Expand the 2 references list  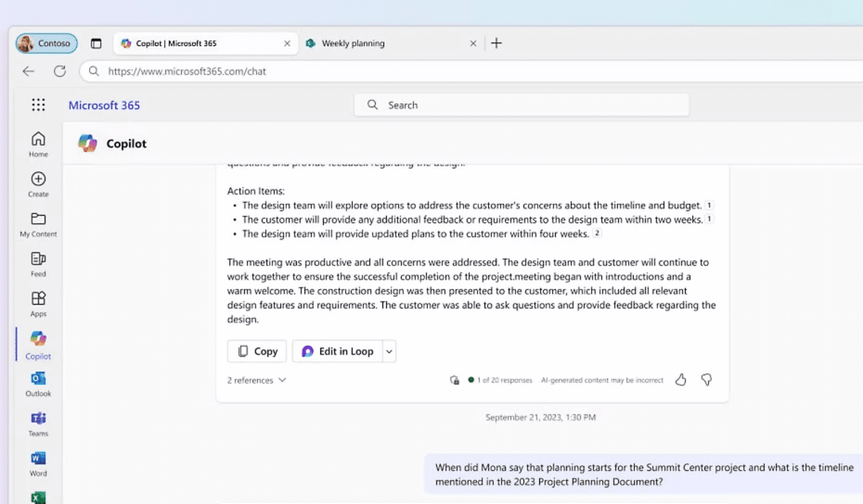click(257, 380)
